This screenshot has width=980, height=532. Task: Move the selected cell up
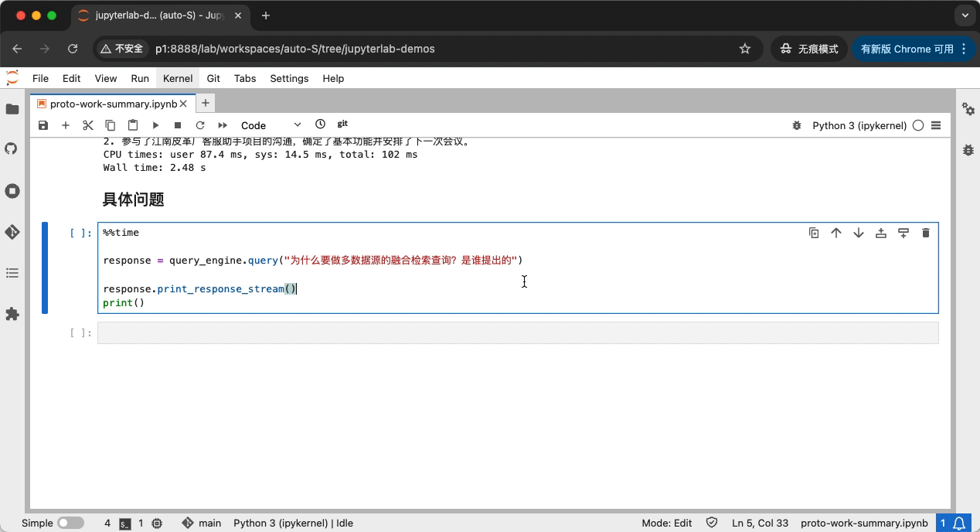836,233
